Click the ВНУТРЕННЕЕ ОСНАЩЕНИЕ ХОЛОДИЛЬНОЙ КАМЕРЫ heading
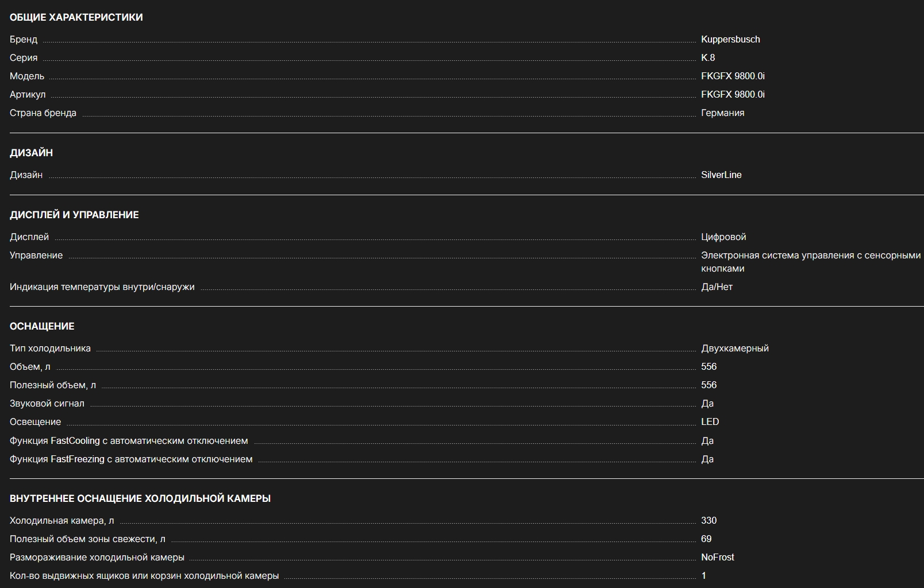Screen dimensions: 924x588 pyautogui.click(x=140, y=498)
